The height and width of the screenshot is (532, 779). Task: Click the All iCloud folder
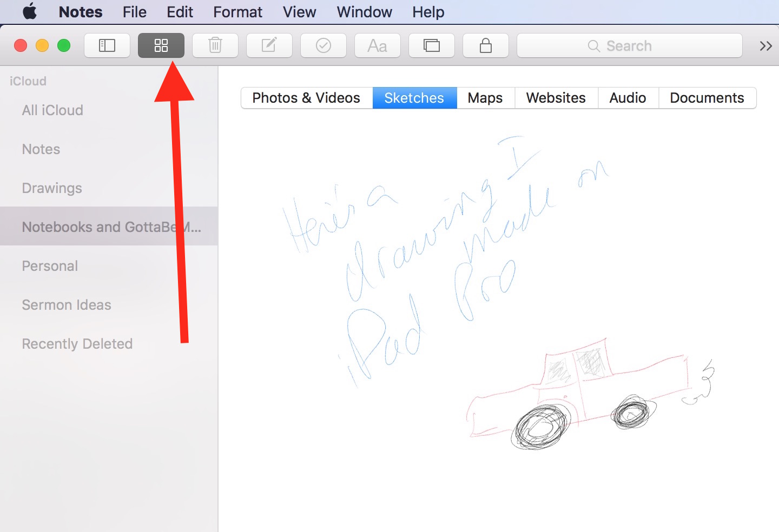coord(52,110)
